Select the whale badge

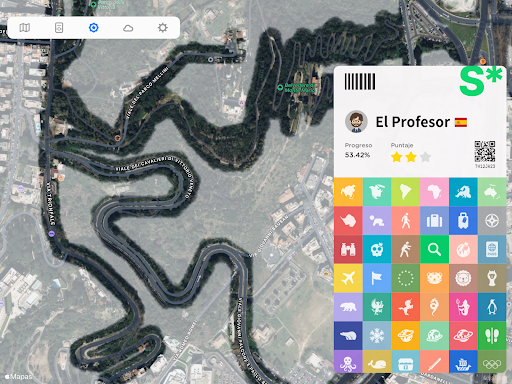[377, 362]
